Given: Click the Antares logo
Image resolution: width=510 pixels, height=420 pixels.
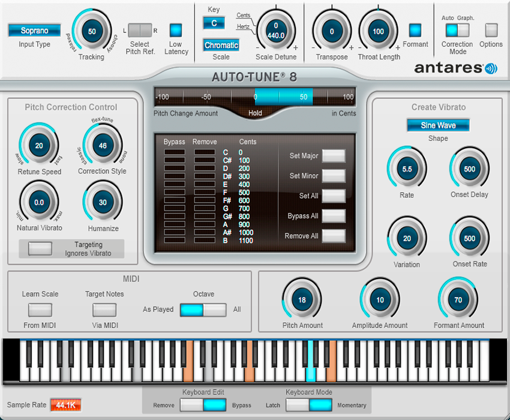Looking at the screenshot, I should coord(455,68).
